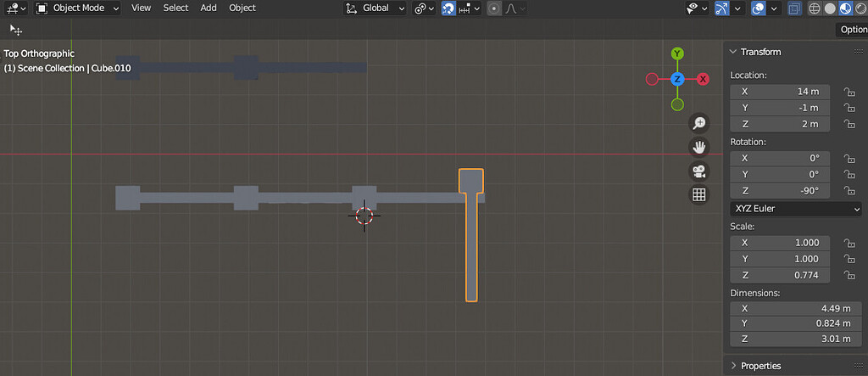Switch orthographic/perspective with grid icon
Image resolution: width=868 pixels, height=376 pixels.
[x=699, y=194]
